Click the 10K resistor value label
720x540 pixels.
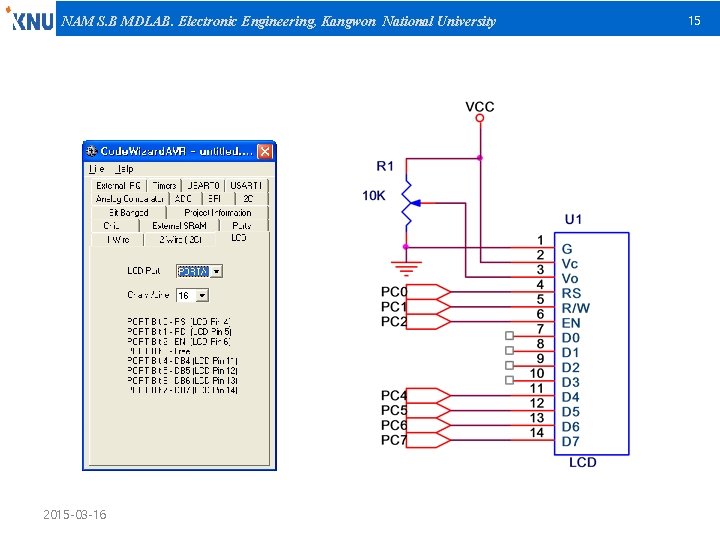374,196
